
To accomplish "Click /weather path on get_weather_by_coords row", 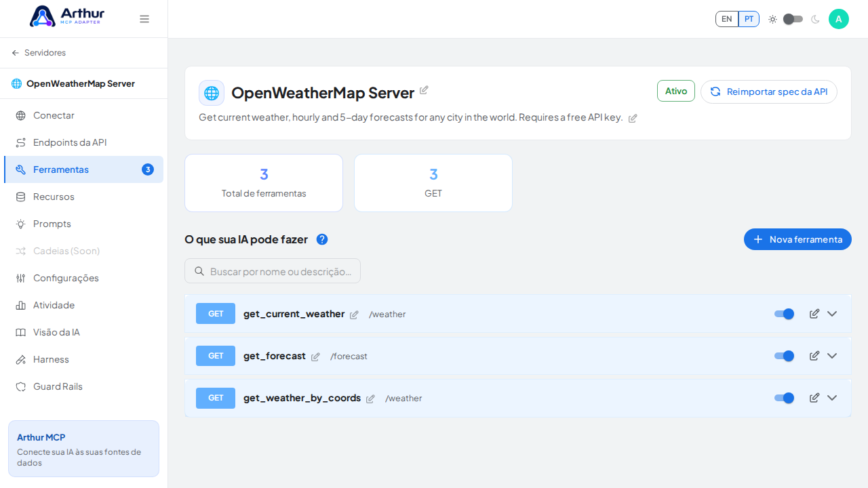I will [x=403, y=399].
